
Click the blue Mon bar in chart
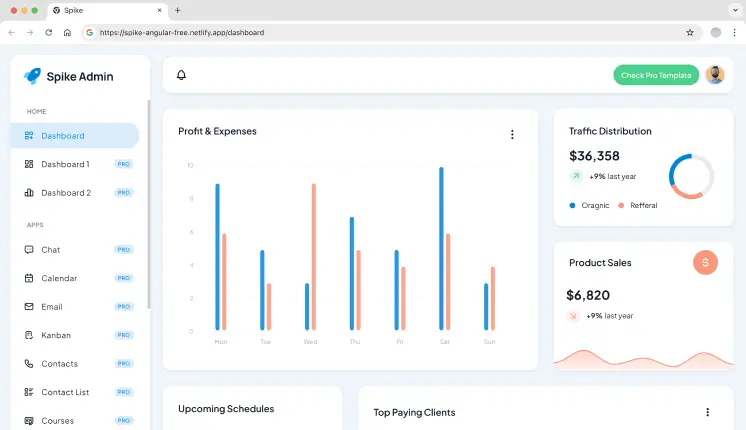pyautogui.click(x=217, y=257)
